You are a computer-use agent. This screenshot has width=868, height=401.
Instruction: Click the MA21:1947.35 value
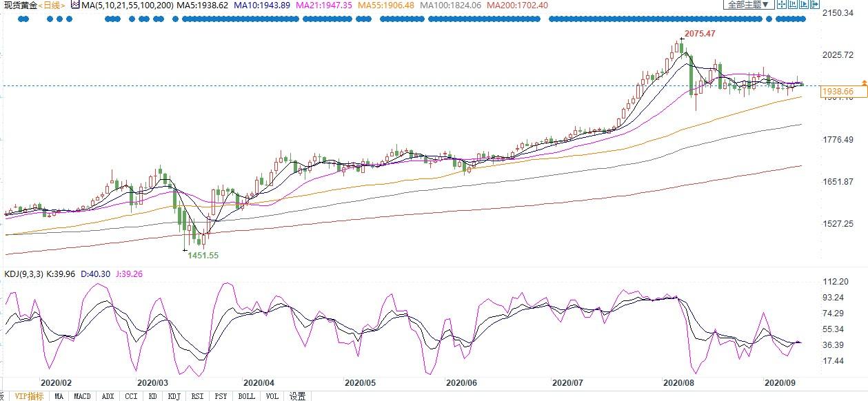pyautogui.click(x=325, y=5)
